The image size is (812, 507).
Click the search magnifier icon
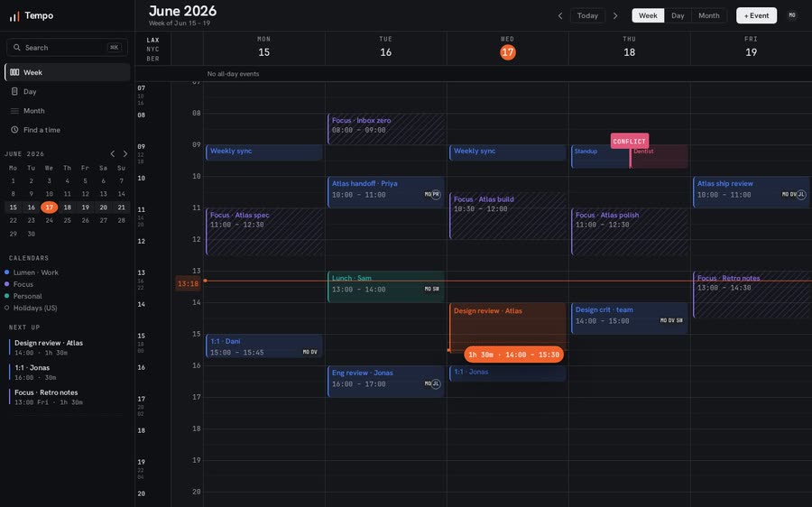(x=17, y=47)
